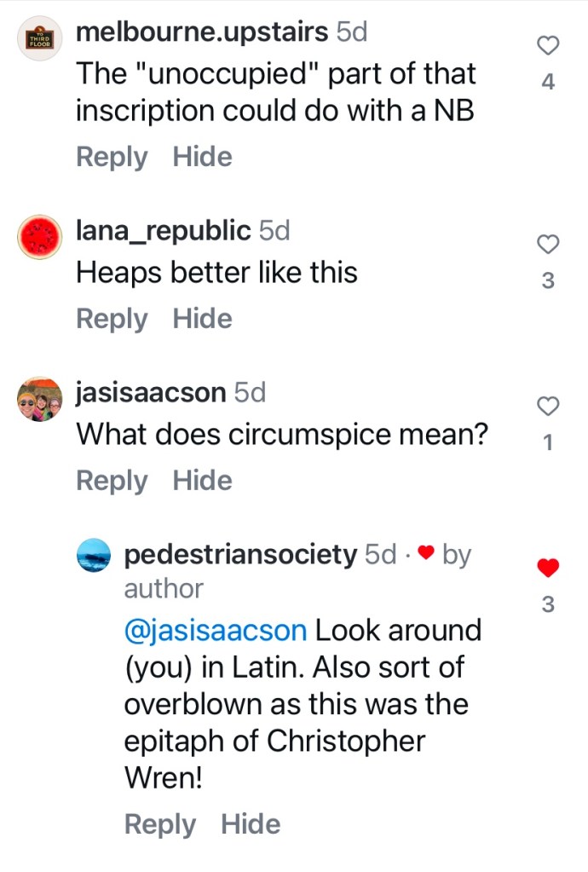Like melbourne.upstairs comment with heart icon

click(549, 46)
